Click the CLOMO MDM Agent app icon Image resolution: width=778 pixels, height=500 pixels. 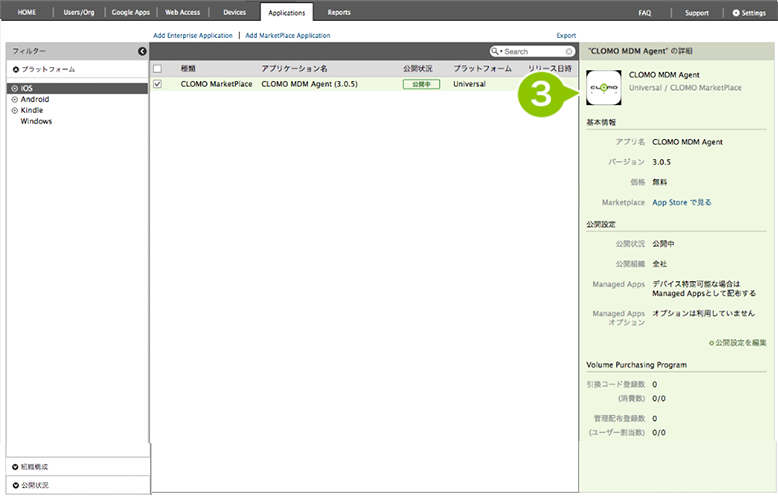pos(603,87)
